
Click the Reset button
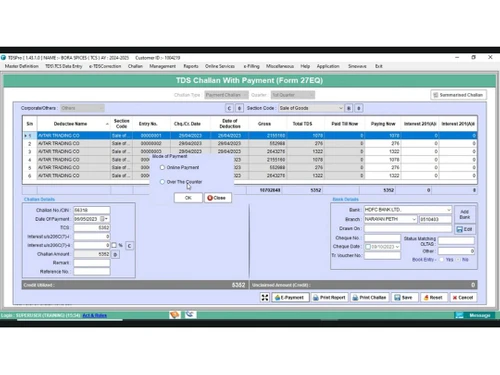433,297
